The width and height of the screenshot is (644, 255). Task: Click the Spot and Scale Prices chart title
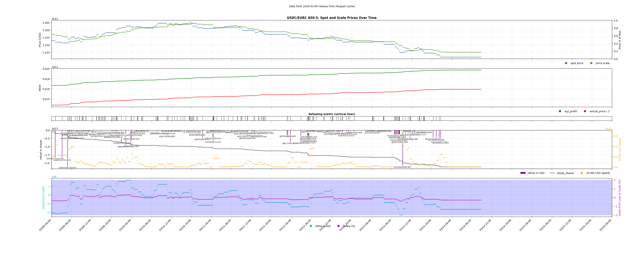[332, 18]
